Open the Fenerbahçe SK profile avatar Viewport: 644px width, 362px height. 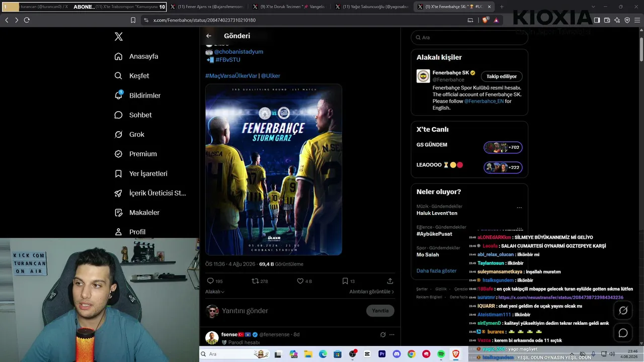coord(423,76)
